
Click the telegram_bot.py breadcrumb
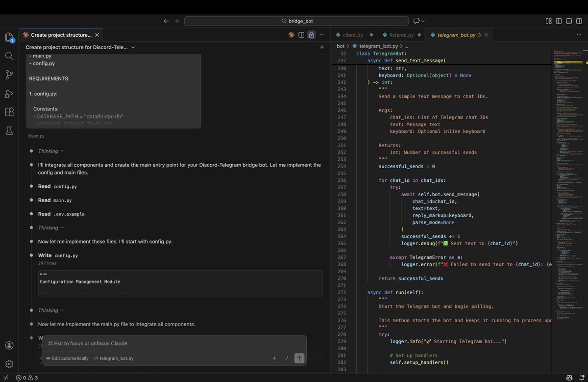pyautogui.click(x=377, y=46)
